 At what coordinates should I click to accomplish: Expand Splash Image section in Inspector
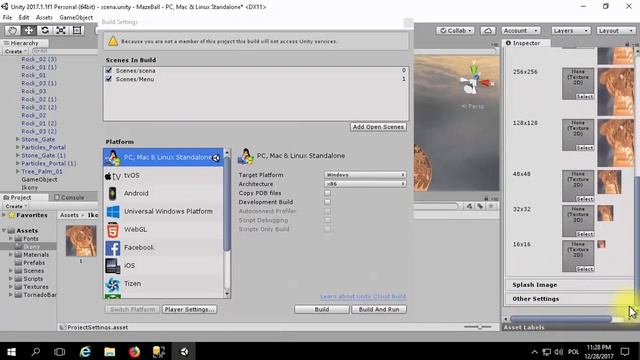(x=569, y=285)
